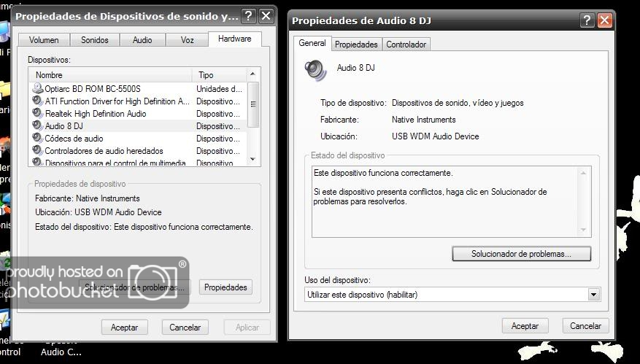Select the Códecs de audio row

(x=138, y=139)
